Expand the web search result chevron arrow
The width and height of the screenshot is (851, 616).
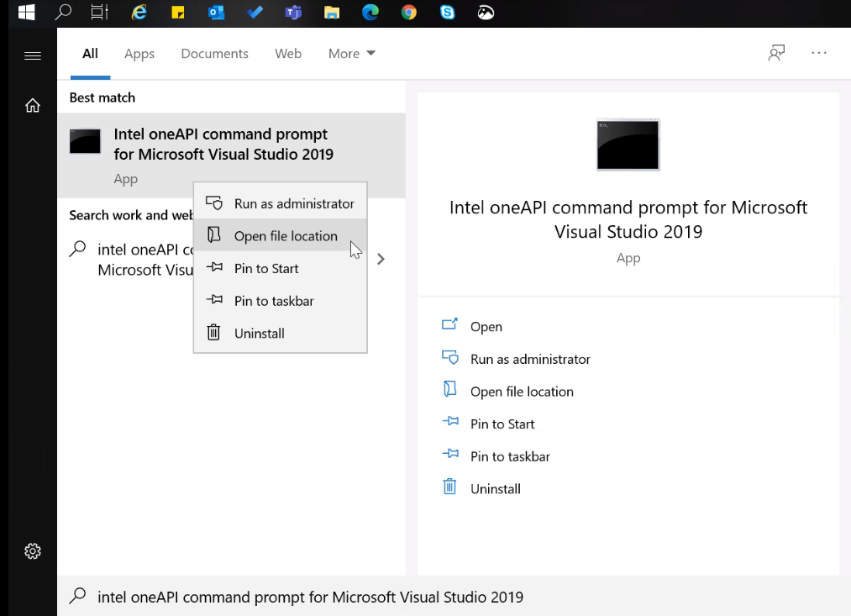click(381, 259)
